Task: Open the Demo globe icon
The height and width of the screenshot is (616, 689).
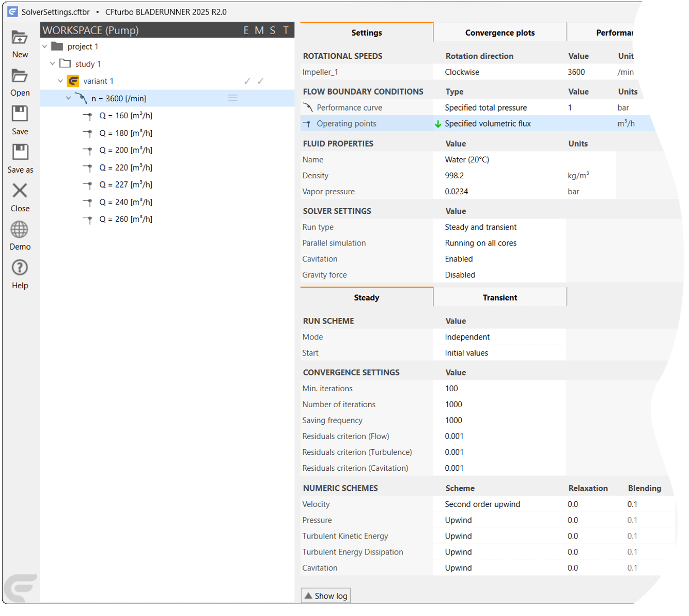Action: point(20,229)
